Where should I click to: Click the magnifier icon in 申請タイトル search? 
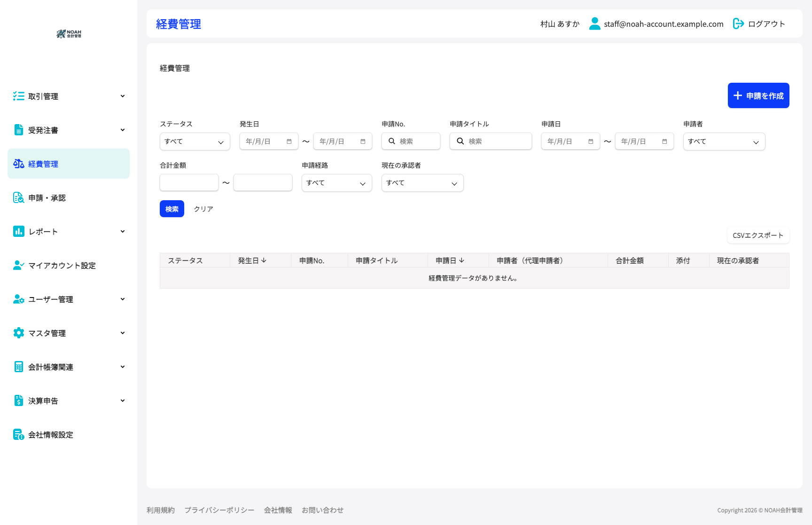[x=461, y=141]
